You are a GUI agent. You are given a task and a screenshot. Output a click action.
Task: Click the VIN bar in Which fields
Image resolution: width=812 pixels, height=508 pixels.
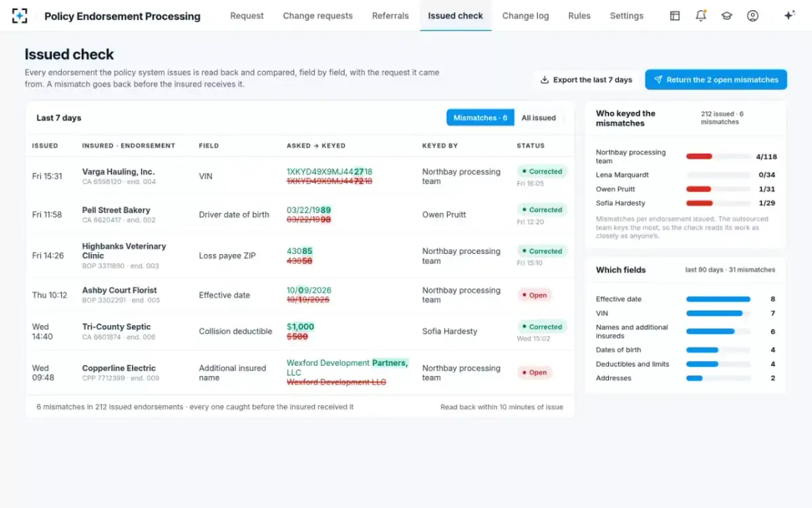click(x=718, y=314)
